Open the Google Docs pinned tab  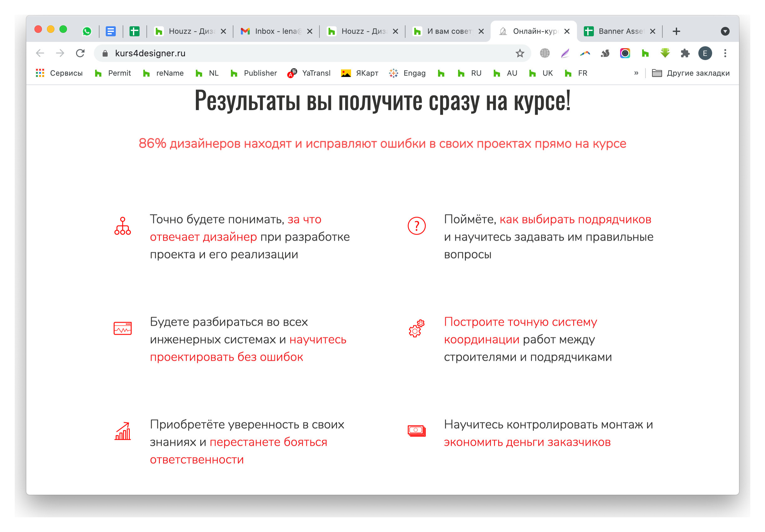(x=111, y=31)
